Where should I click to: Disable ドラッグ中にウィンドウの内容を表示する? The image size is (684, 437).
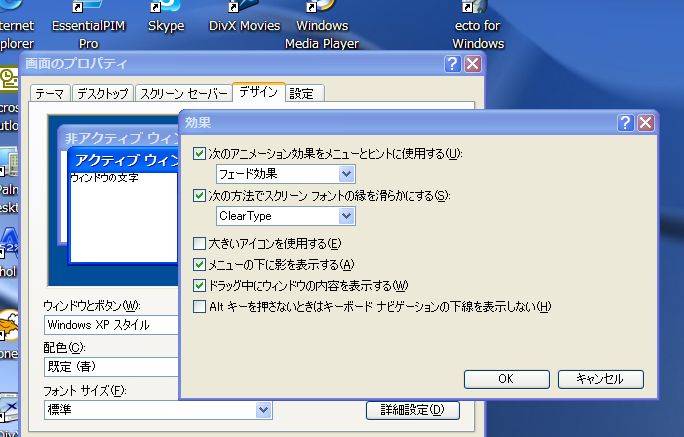point(199,286)
